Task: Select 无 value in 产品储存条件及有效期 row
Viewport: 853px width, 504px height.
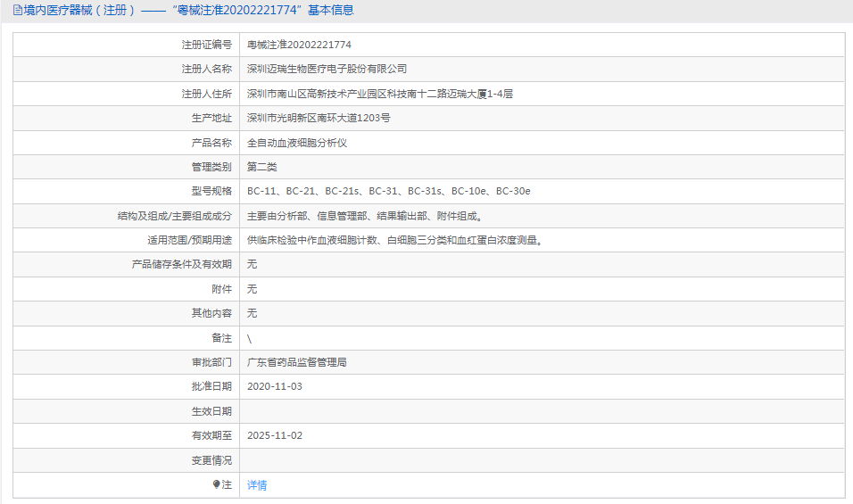Action: [252, 264]
